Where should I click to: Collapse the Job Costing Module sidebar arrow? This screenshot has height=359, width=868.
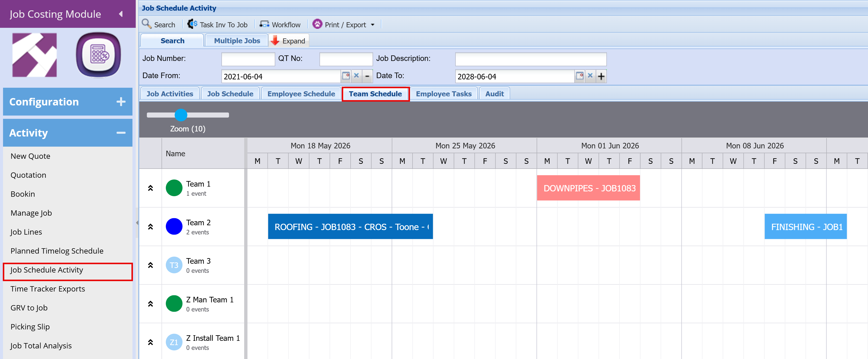pyautogui.click(x=121, y=14)
